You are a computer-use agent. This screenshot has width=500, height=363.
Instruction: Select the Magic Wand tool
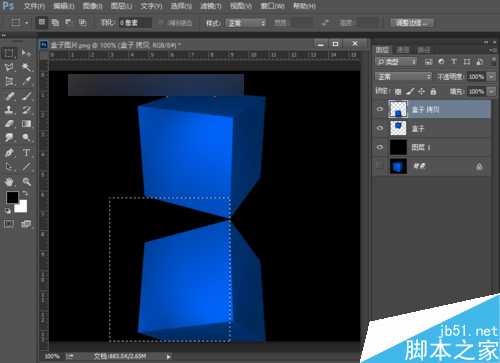click(26, 67)
